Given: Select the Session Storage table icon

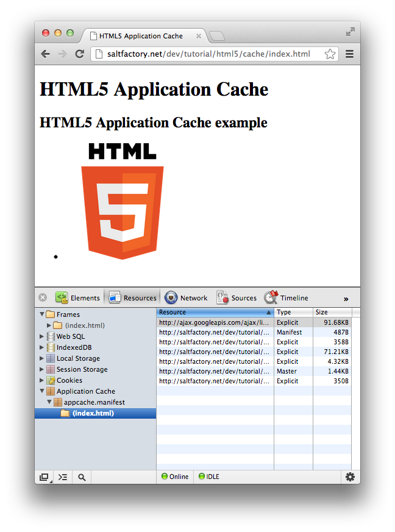Looking at the screenshot, I should (51, 369).
